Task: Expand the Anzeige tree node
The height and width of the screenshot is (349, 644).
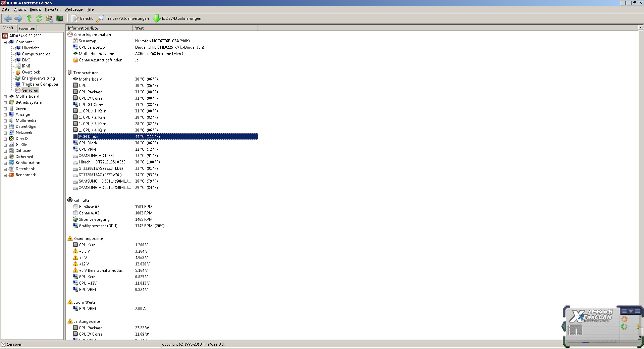Action: 5,115
